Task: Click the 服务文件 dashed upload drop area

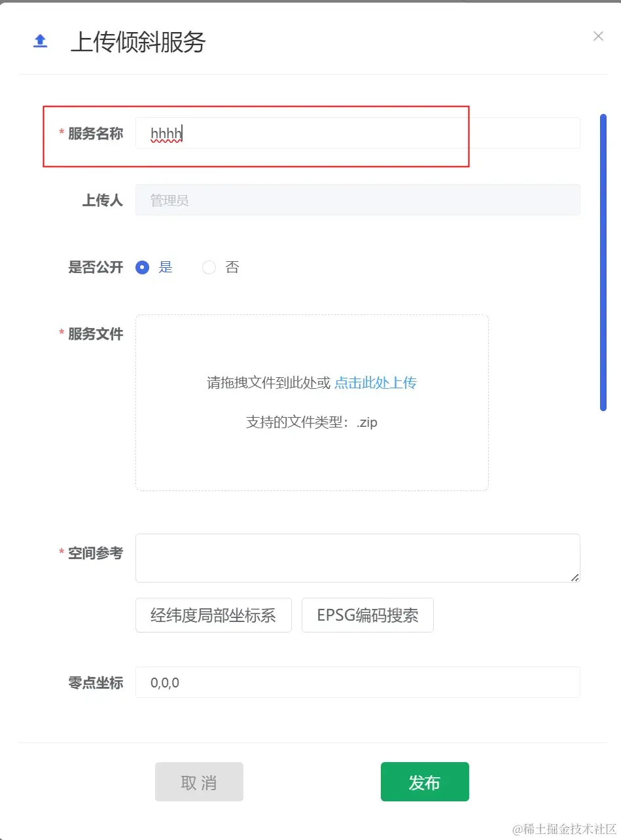Action: (312, 403)
